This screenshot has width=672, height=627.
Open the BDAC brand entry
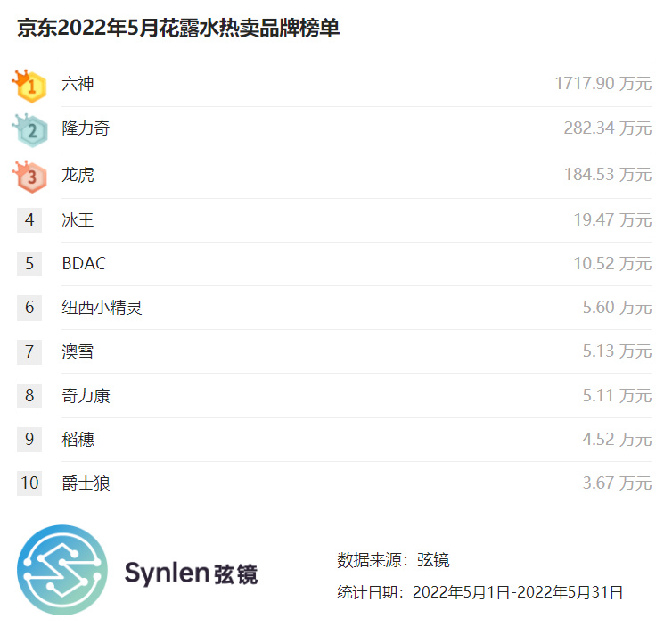(x=84, y=264)
